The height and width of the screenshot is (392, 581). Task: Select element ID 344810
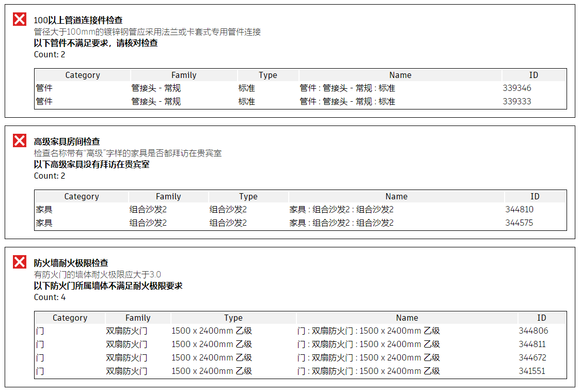[519, 209]
